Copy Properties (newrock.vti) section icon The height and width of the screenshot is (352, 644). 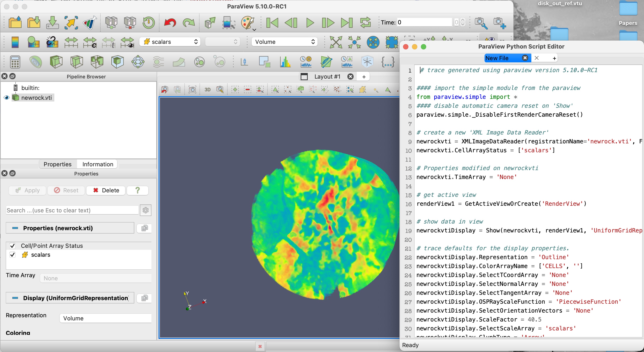145,228
